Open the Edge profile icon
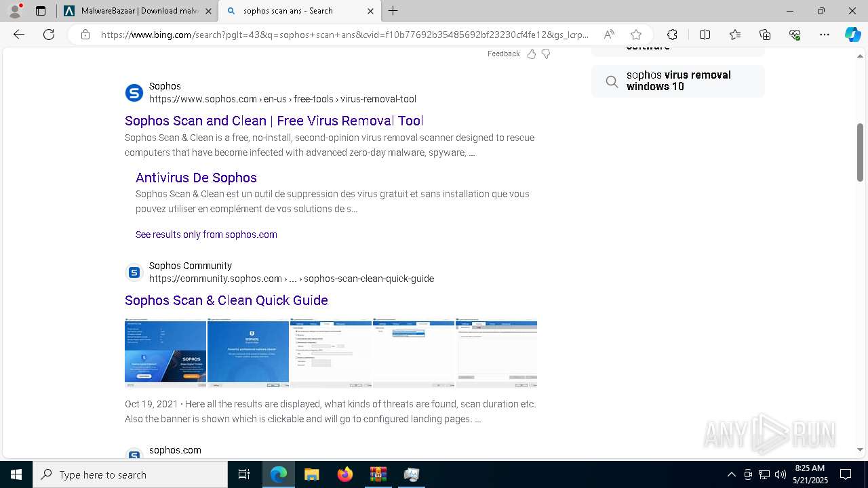868x488 pixels. (15, 11)
